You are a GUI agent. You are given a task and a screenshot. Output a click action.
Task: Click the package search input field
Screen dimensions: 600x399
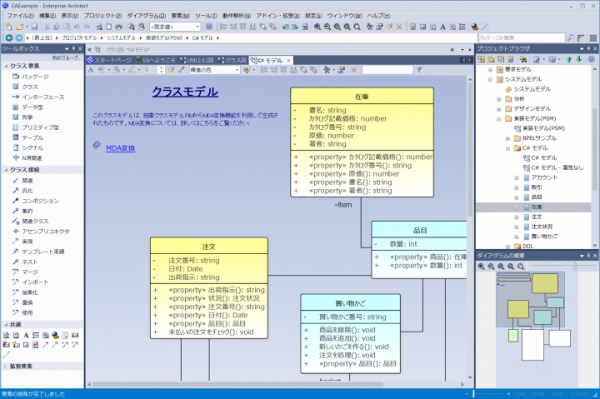tap(521, 37)
